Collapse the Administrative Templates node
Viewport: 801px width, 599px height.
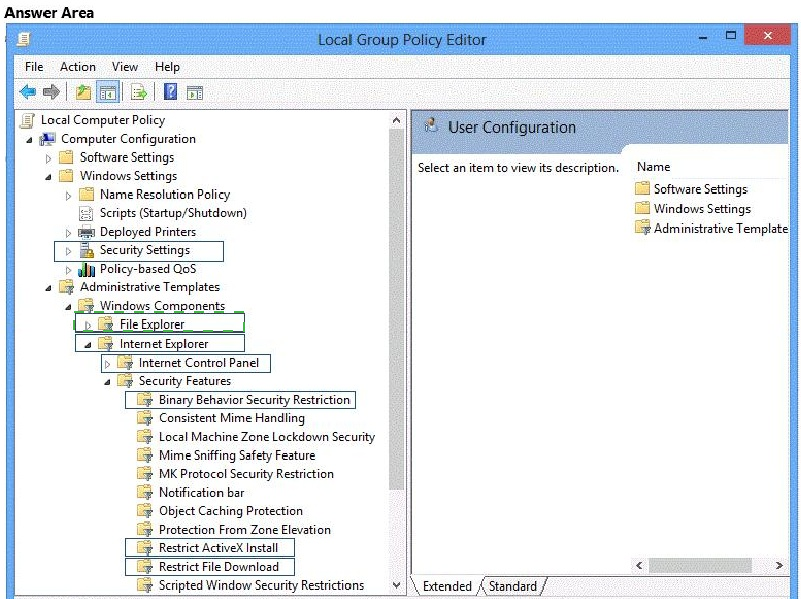coord(49,288)
